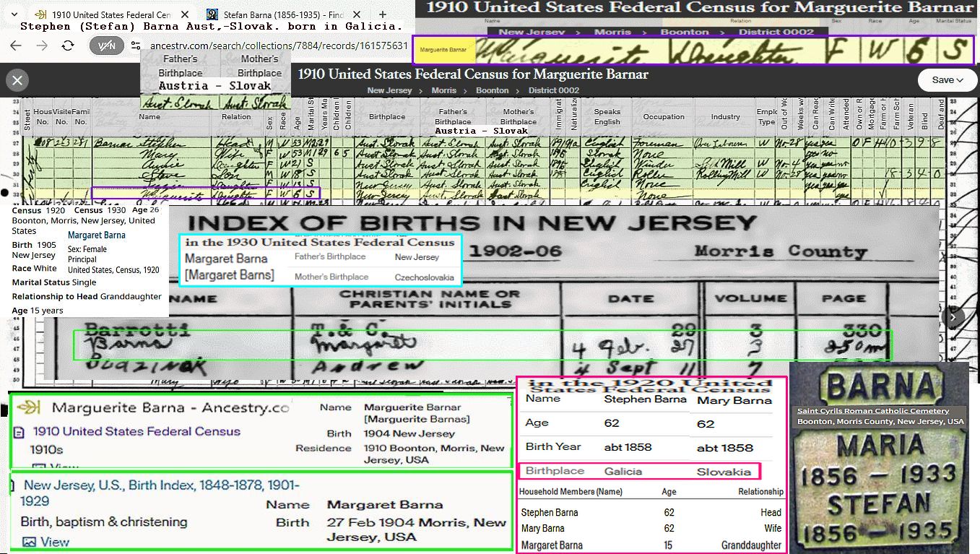Open the 1910 United States Federal Census link
This screenshot has width=980, height=554.
coord(136,431)
